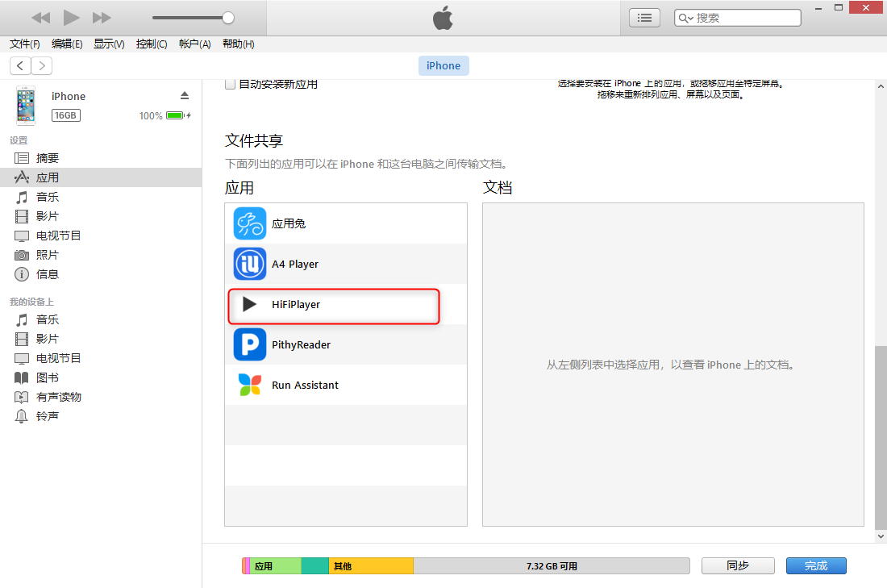
Task: Click the scrollbar down arrow
Action: pyautogui.click(x=881, y=536)
